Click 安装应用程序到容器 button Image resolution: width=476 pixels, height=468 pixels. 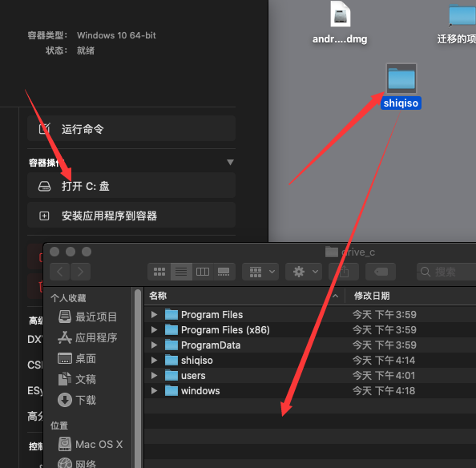click(131, 216)
